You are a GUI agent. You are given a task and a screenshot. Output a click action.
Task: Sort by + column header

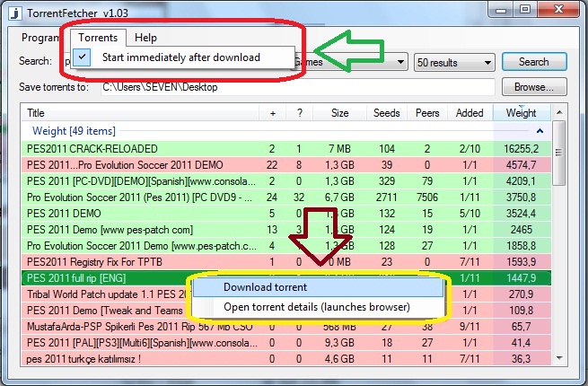273,113
